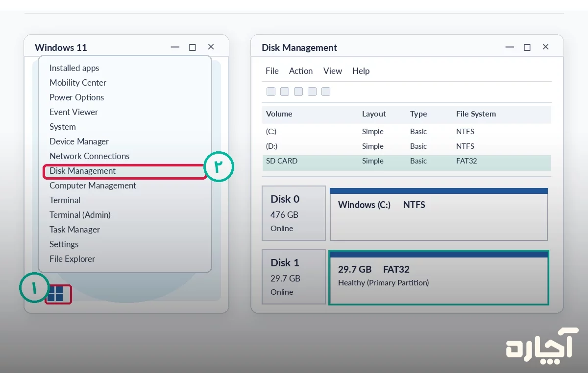Close the Disk Management window
Screen dimensions: 588x373
click(x=545, y=47)
